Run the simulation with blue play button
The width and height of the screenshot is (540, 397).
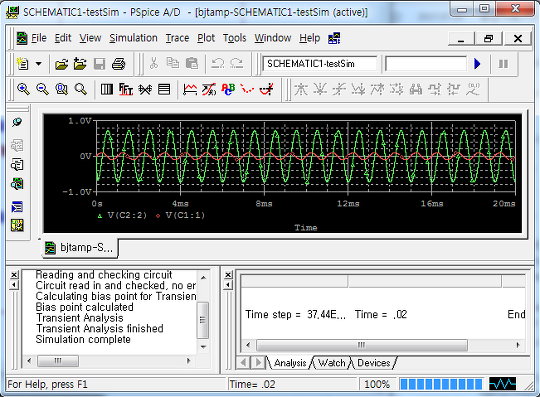click(x=477, y=64)
